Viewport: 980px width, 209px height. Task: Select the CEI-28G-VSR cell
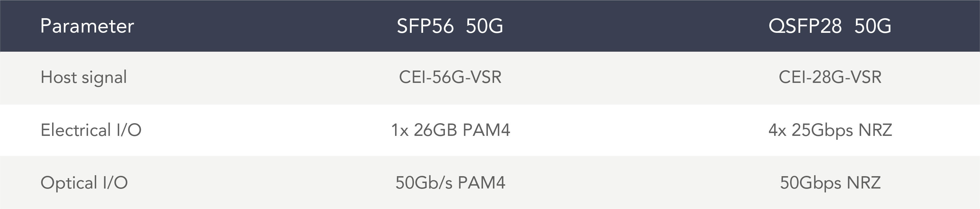tap(830, 77)
